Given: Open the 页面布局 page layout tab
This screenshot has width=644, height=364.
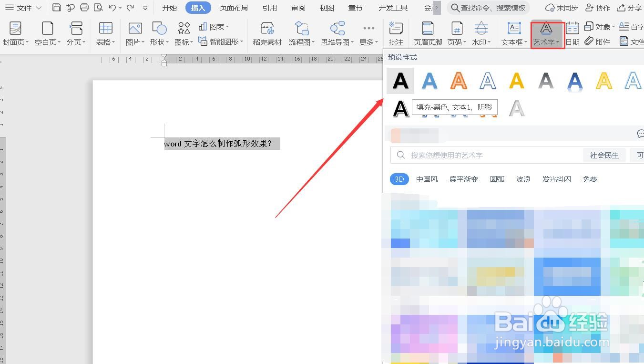Looking at the screenshot, I should tap(233, 8).
